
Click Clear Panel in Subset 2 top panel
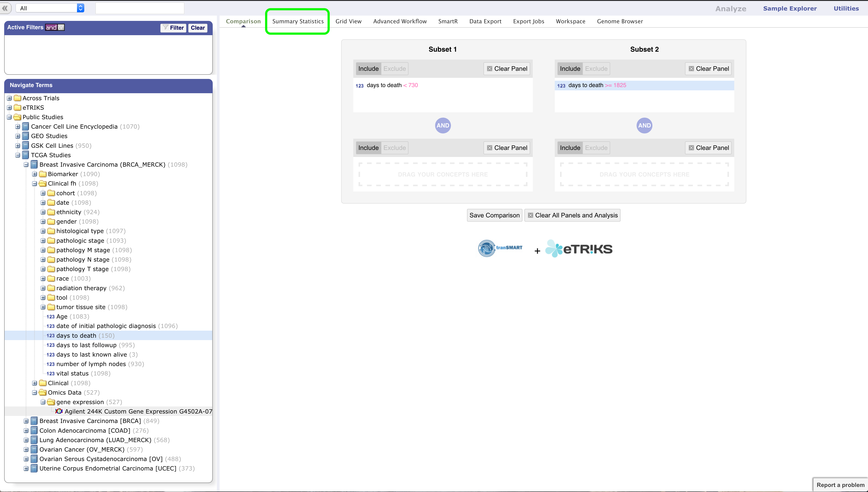click(x=709, y=69)
